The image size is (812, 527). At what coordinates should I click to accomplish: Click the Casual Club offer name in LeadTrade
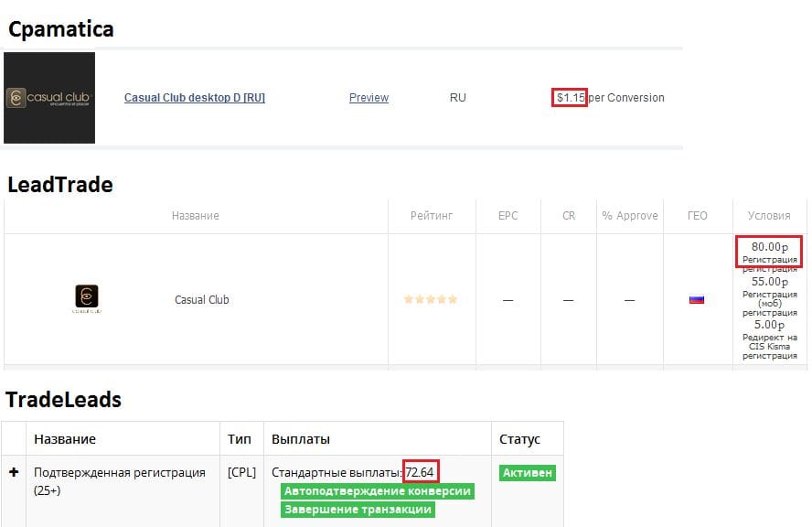pyautogui.click(x=201, y=299)
